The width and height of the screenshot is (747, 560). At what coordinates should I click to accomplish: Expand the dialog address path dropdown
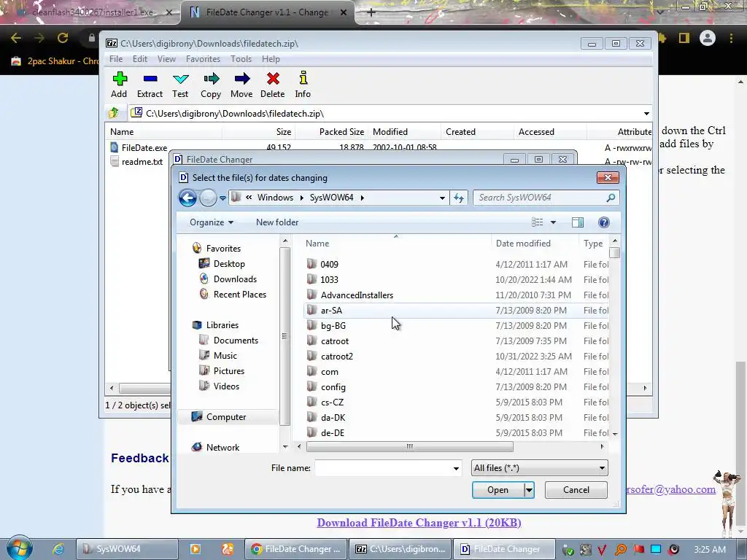point(442,198)
